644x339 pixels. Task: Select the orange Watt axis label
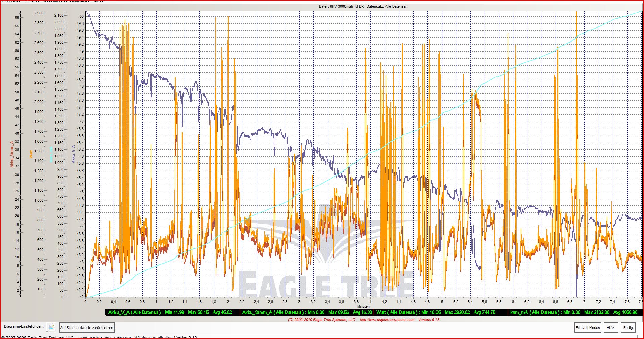tap(31, 154)
